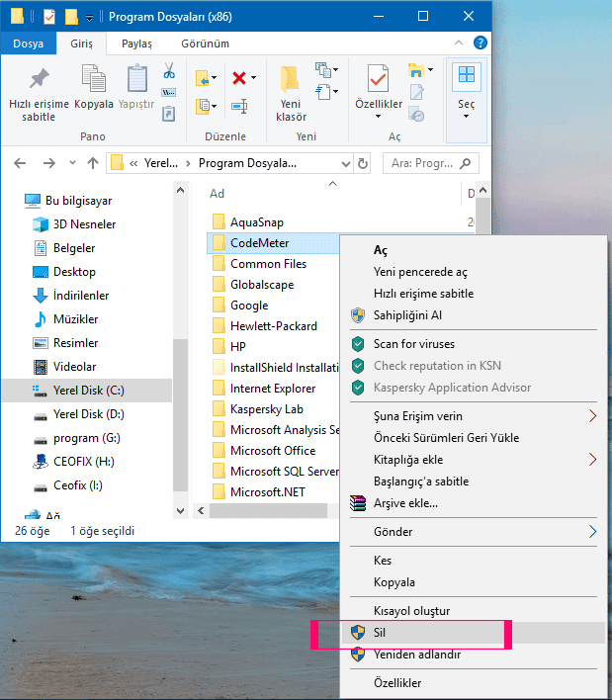
Task: Choose Kes in the context menu
Action: [x=474, y=561]
